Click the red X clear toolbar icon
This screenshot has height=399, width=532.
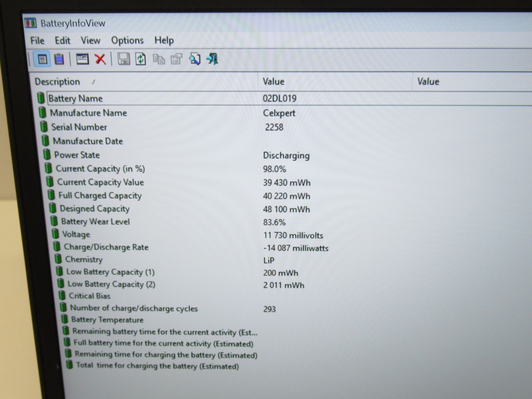pos(100,59)
